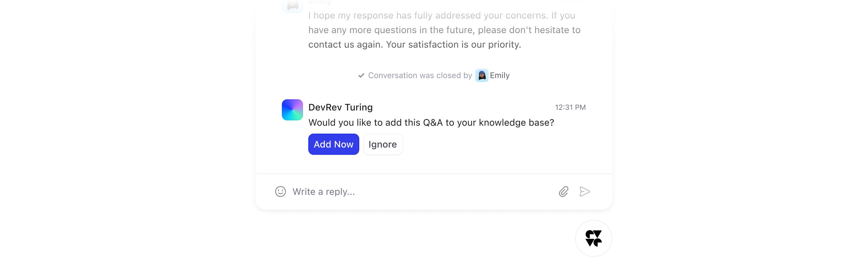Click the sentence Your satisfaction is our priority
The image size is (868, 258).
pyautogui.click(x=454, y=45)
